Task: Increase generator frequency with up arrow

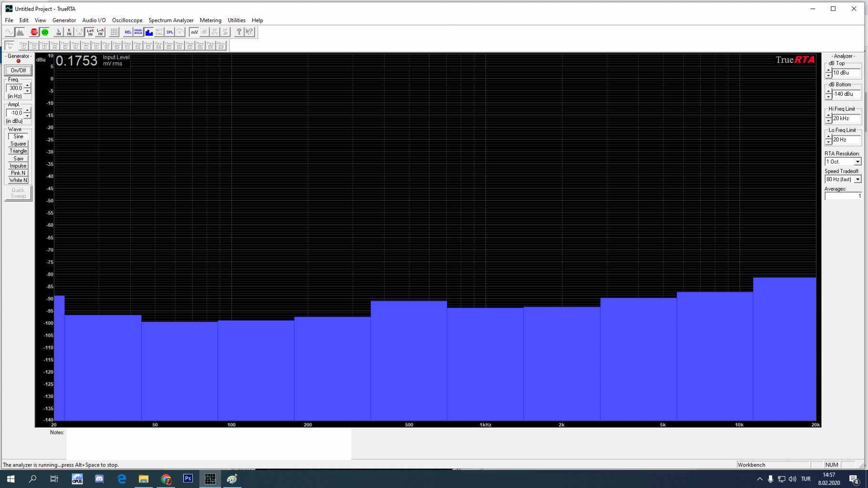Action: (27, 86)
